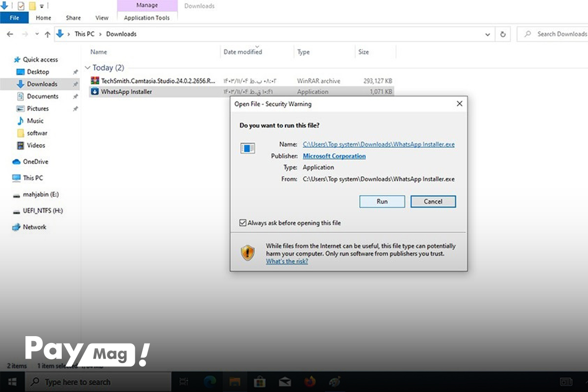Switch to the Home ribbon tab
The width and height of the screenshot is (588, 392).
coord(43,18)
